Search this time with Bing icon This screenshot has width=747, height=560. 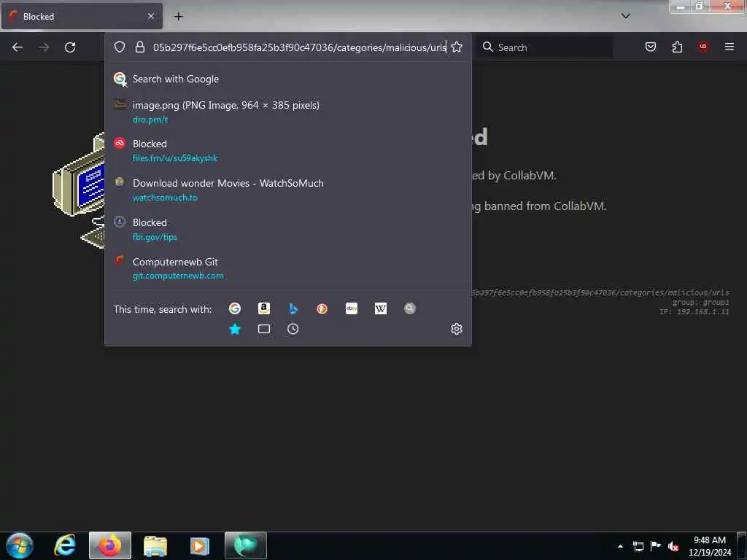(x=293, y=308)
